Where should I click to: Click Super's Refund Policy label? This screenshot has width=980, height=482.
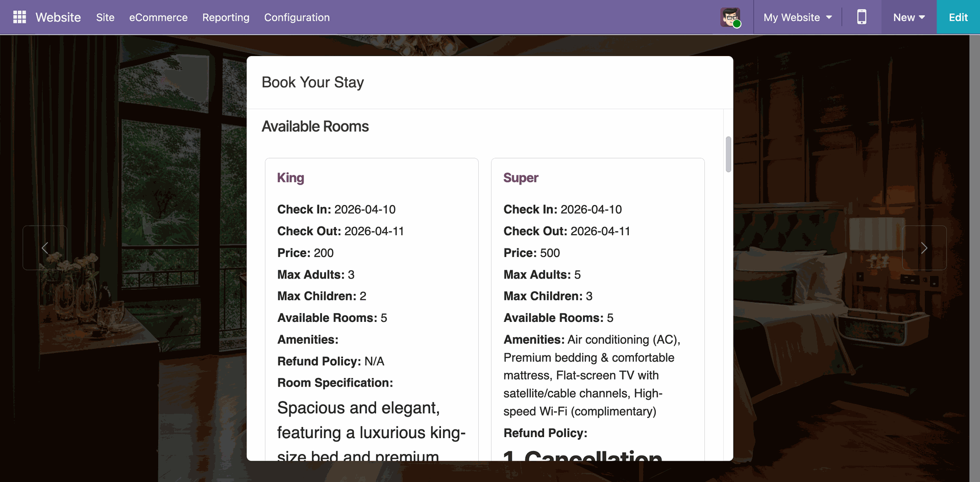(546, 433)
